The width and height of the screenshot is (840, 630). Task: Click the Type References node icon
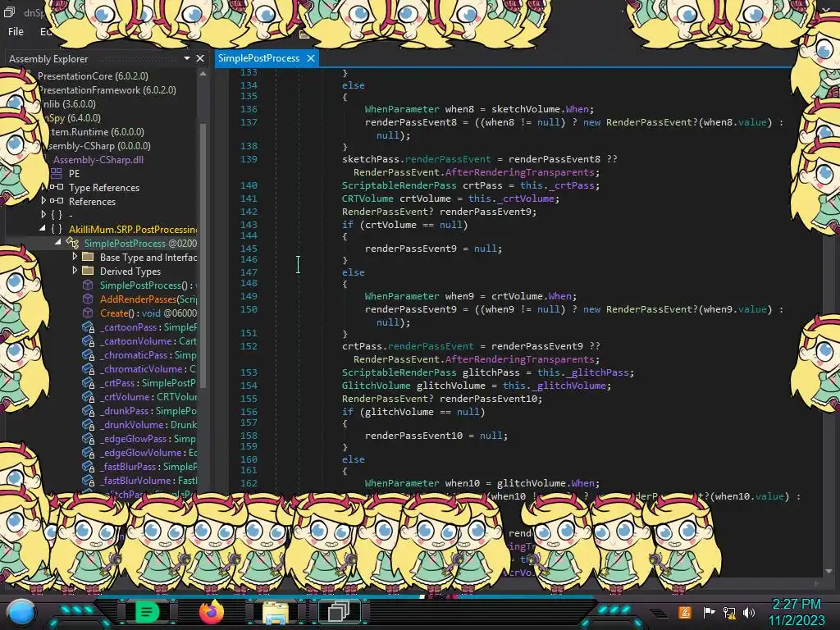57,187
